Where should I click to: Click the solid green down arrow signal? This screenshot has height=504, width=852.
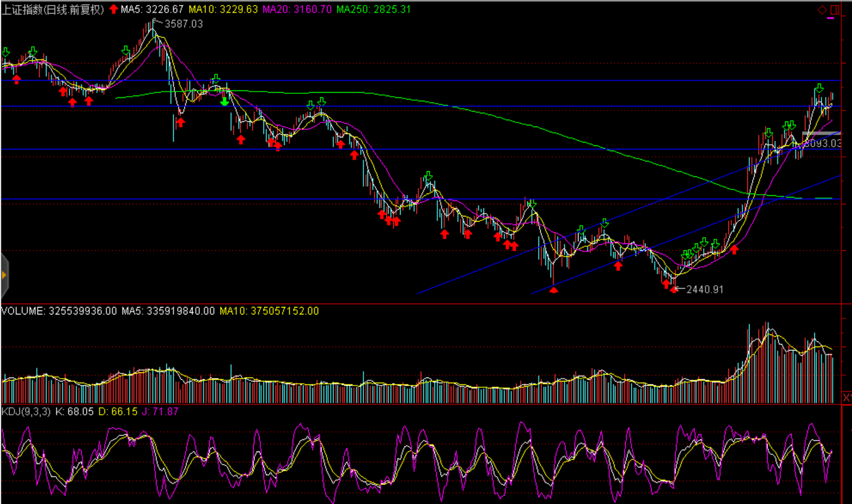225,101
